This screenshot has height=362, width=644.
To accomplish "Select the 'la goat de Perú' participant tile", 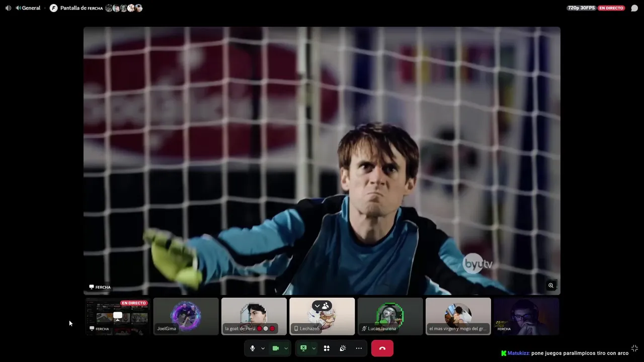I will (x=254, y=316).
